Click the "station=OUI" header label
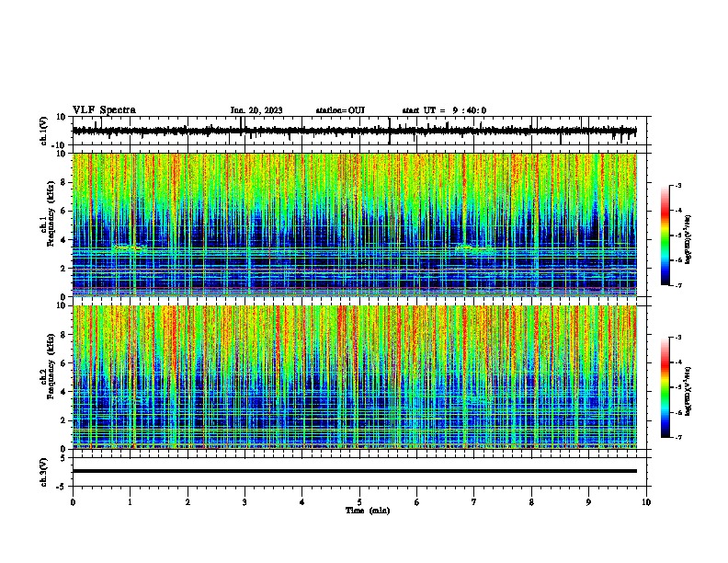Image resolution: width=728 pixels, height=563 pixels. [340, 110]
